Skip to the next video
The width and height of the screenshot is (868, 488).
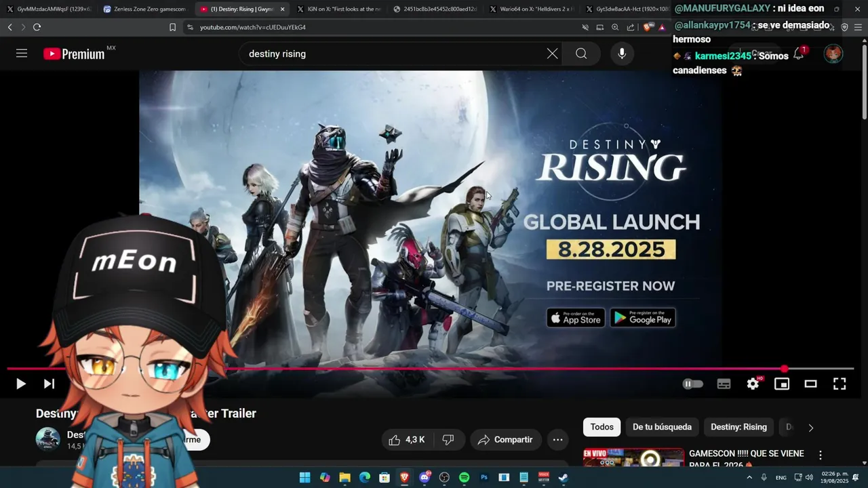[x=49, y=384]
